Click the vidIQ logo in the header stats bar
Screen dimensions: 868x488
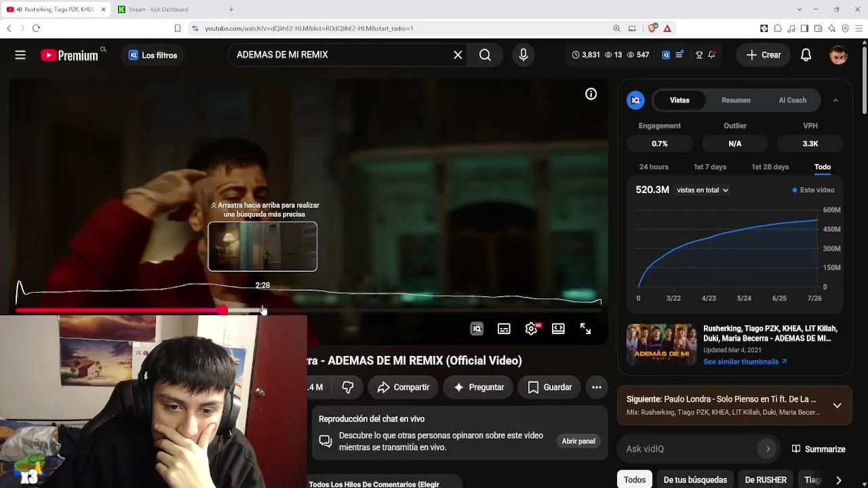666,55
